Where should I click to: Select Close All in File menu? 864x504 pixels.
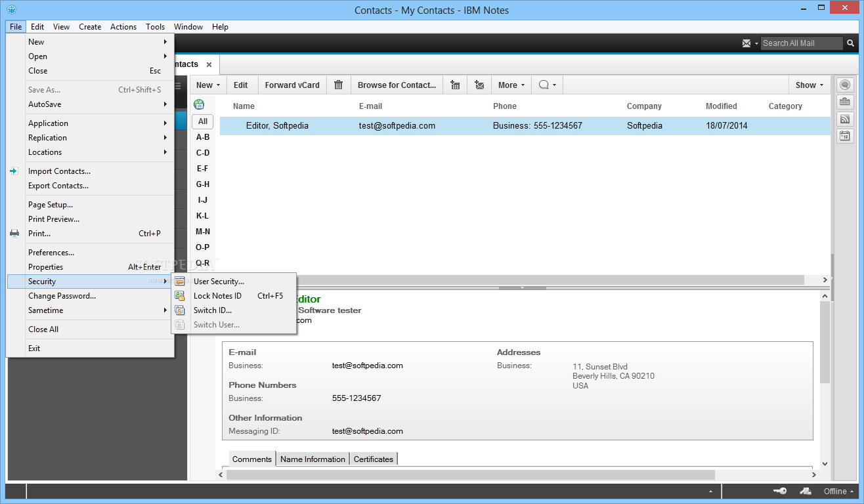point(90,329)
